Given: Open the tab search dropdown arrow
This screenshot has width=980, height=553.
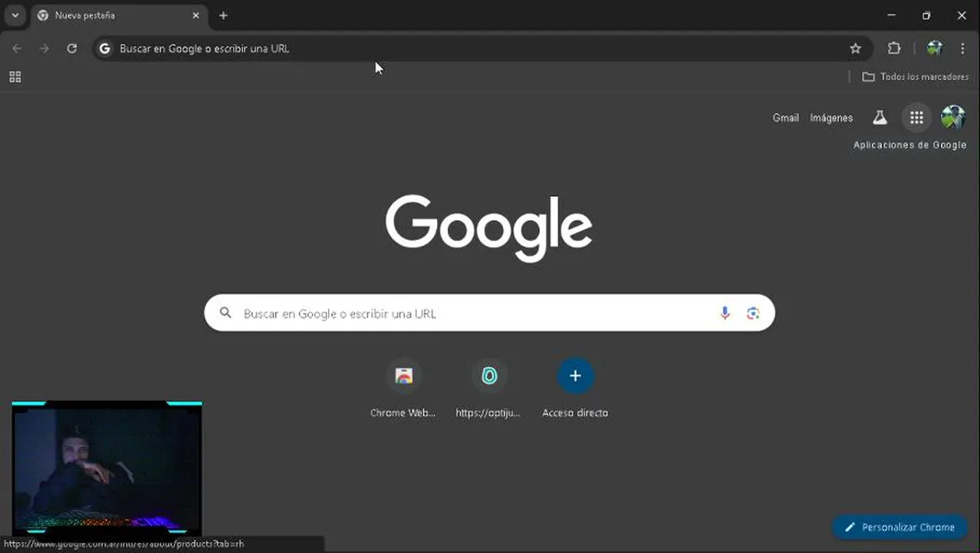Looking at the screenshot, I should pyautogui.click(x=15, y=15).
